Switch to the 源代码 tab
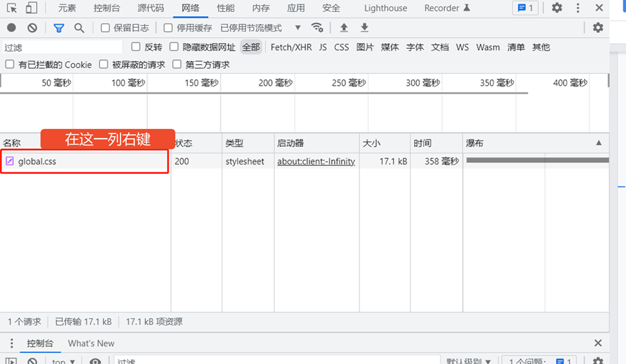 click(150, 8)
